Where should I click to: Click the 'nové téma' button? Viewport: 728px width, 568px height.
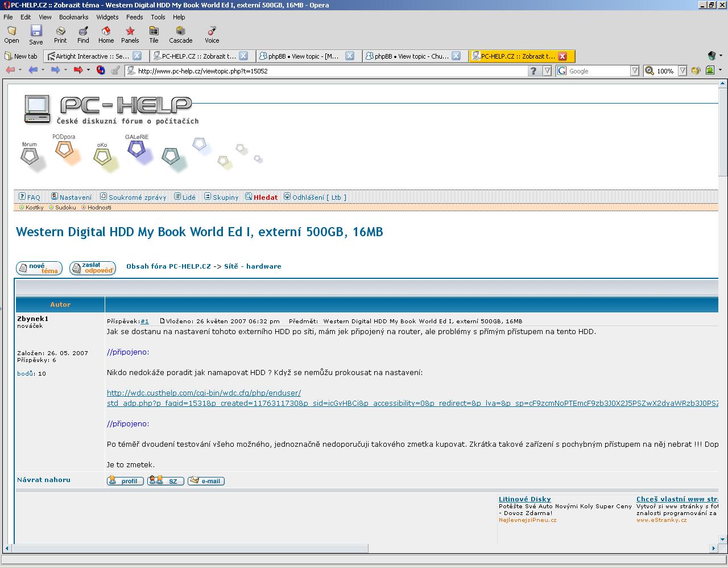pyautogui.click(x=39, y=268)
